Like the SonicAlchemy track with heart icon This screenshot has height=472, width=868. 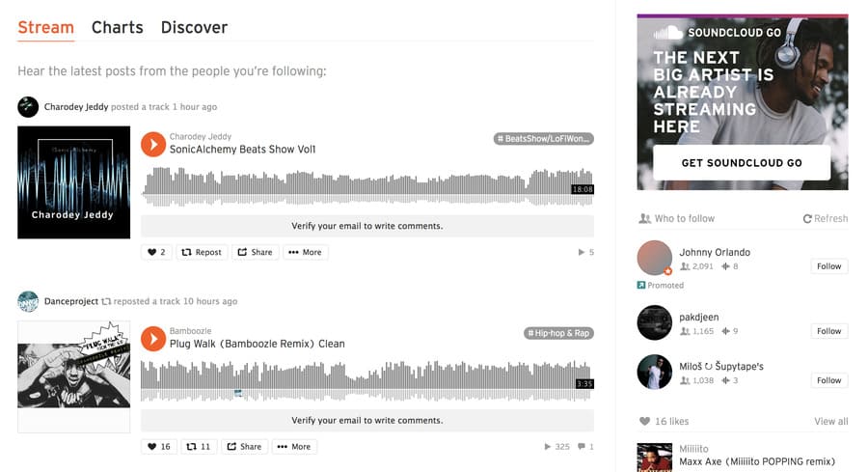(156, 252)
